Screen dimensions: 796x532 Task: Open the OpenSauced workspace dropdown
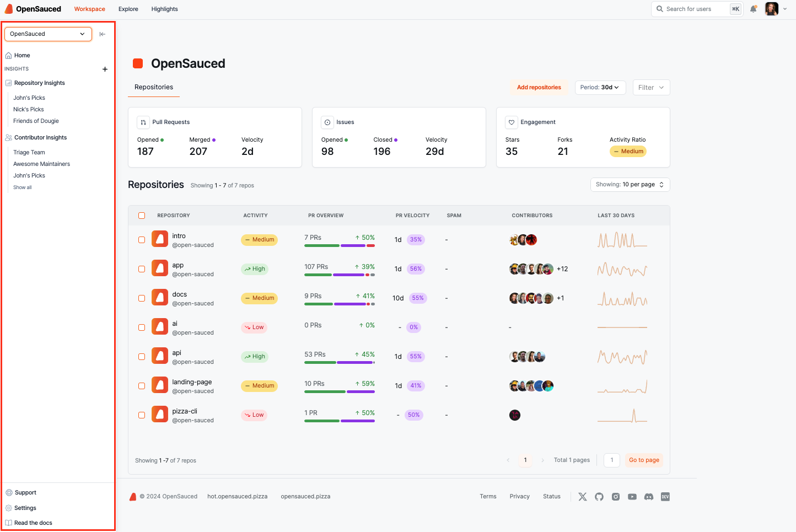48,34
